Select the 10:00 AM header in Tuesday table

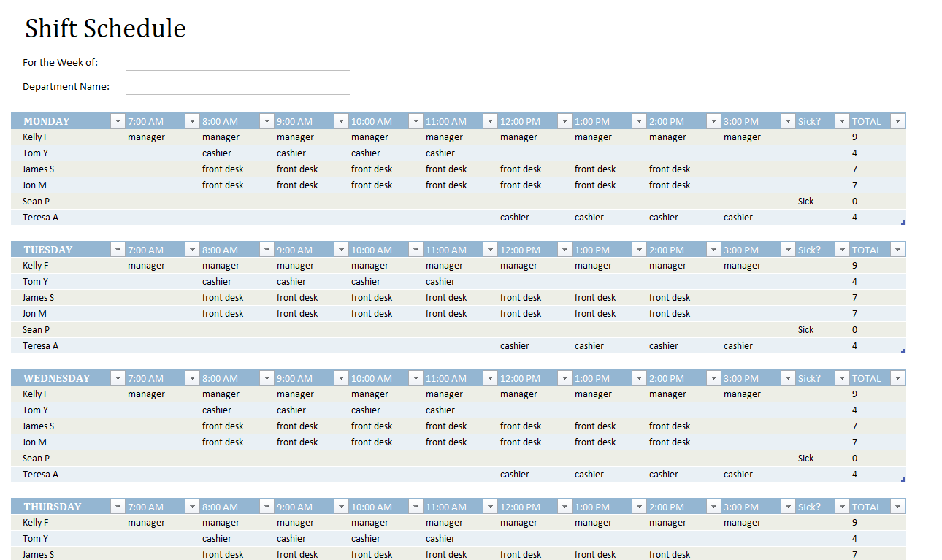tap(372, 250)
